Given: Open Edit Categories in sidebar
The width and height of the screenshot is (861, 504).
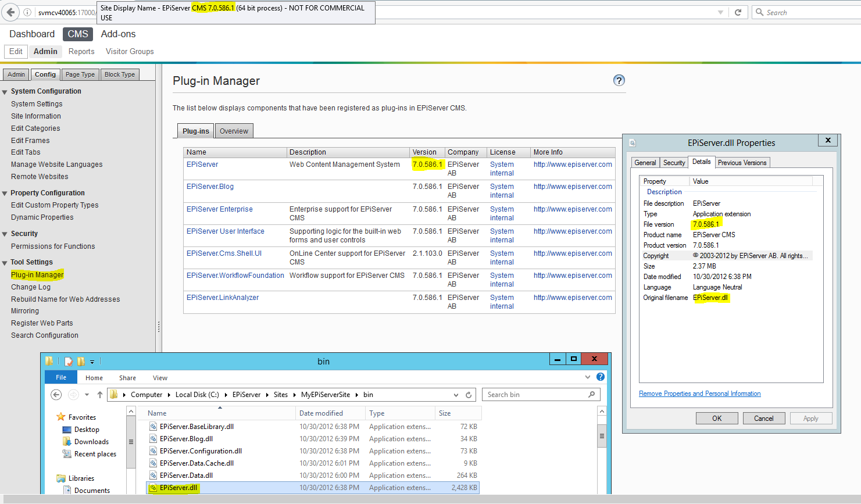Looking at the screenshot, I should pos(35,128).
